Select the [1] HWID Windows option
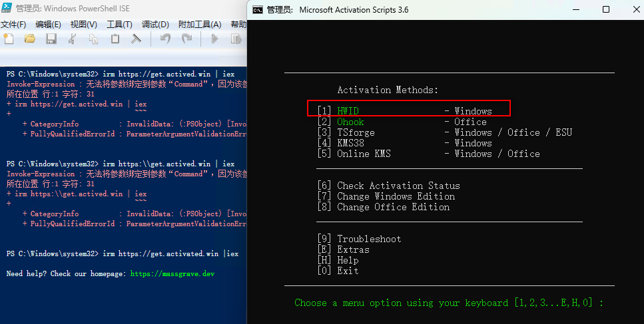 click(x=404, y=110)
